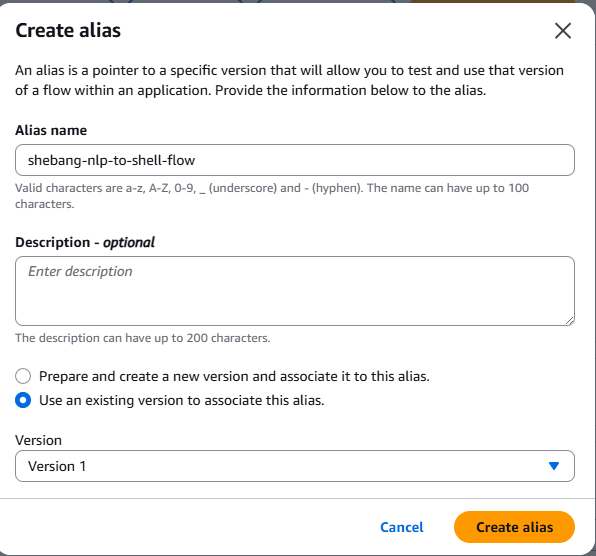This screenshot has height=556, width=596.
Task: Click inside the Enter description textarea
Action: [295, 291]
